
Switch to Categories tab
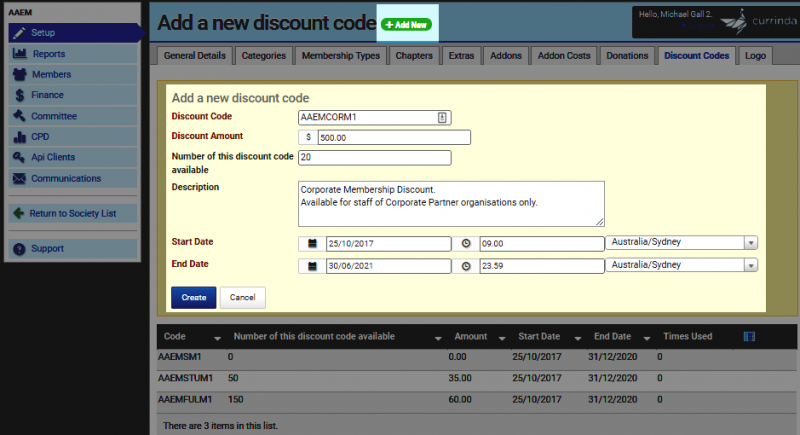click(264, 56)
